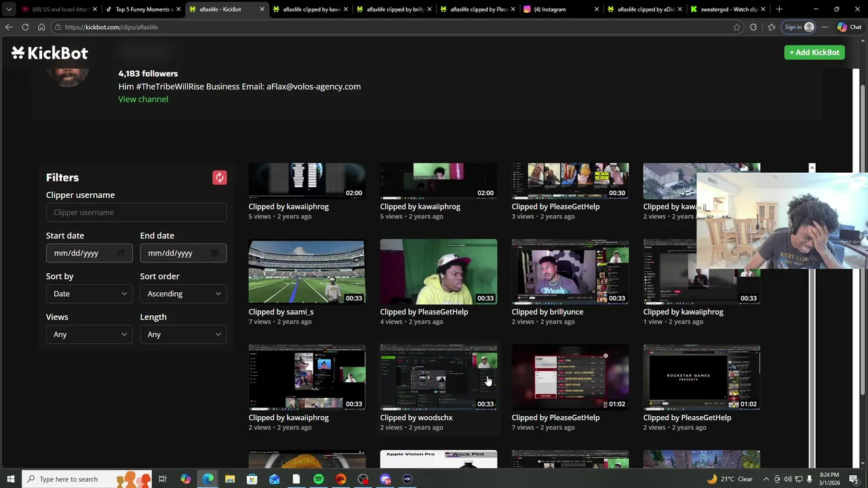Show hidden system tray icons
The width and height of the screenshot is (868, 488).
point(766,479)
